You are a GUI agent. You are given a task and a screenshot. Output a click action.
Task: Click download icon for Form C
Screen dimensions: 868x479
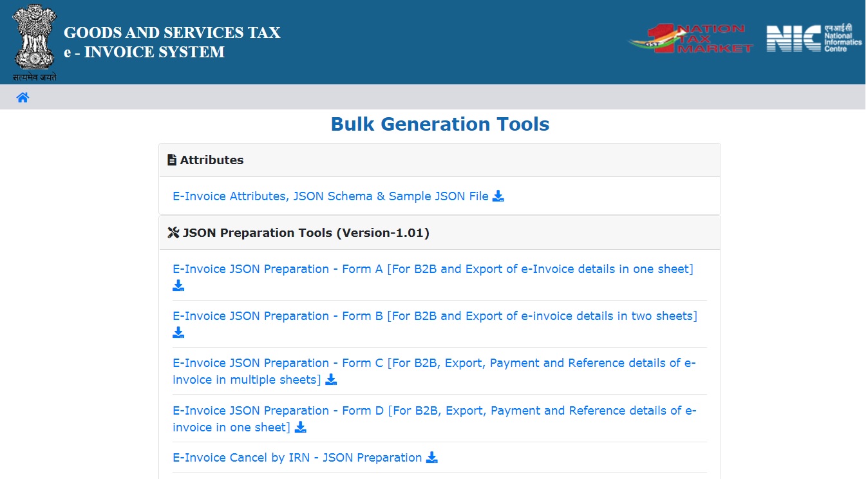point(331,380)
